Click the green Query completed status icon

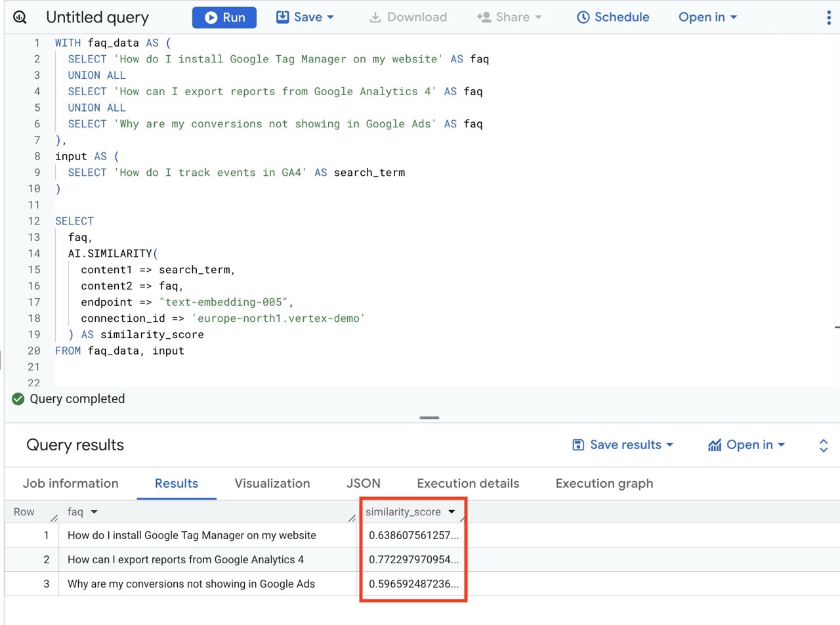pos(18,399)
